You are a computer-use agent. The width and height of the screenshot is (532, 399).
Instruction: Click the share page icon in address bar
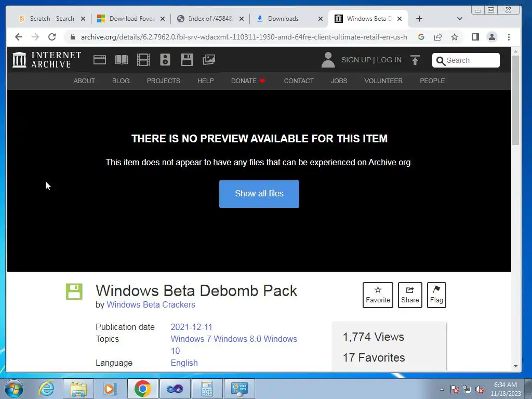coord(438,37)
